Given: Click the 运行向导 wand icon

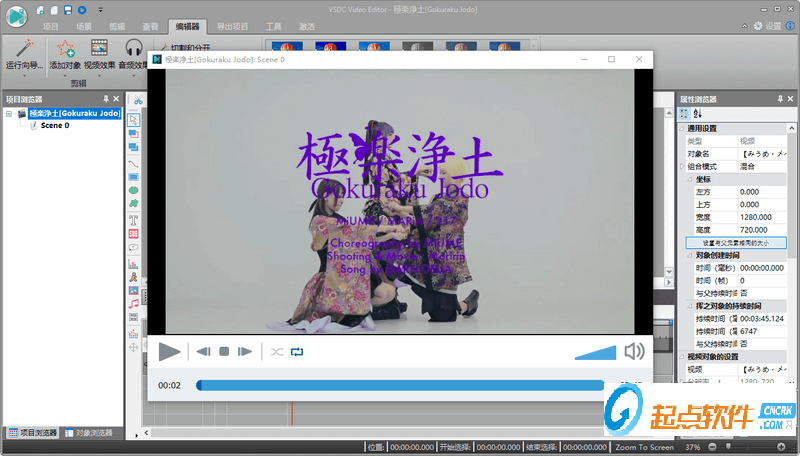Looking at the screenshot, I should [x=24, y=48].
